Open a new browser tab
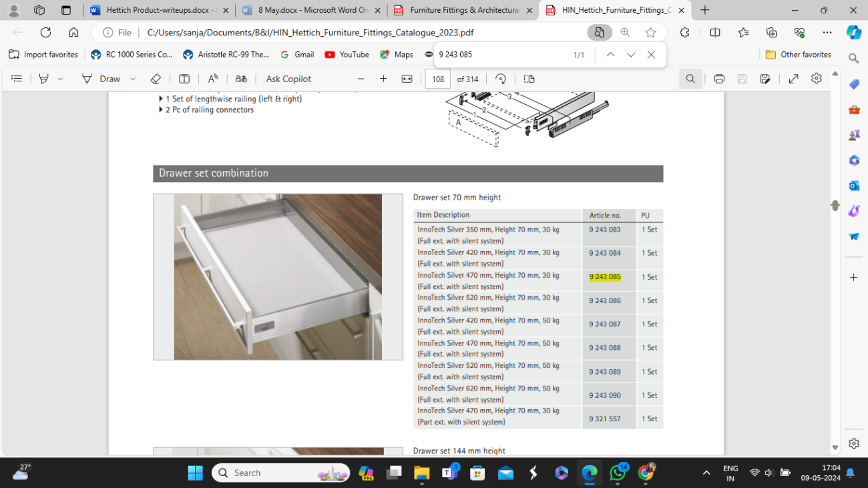868x488 pixels. click(705, 10)
